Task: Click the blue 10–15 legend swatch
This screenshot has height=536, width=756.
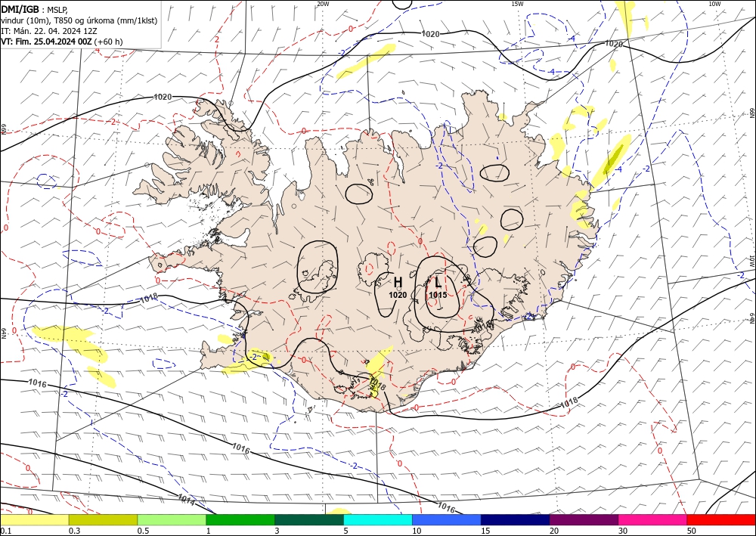Action: click(447, 519)
